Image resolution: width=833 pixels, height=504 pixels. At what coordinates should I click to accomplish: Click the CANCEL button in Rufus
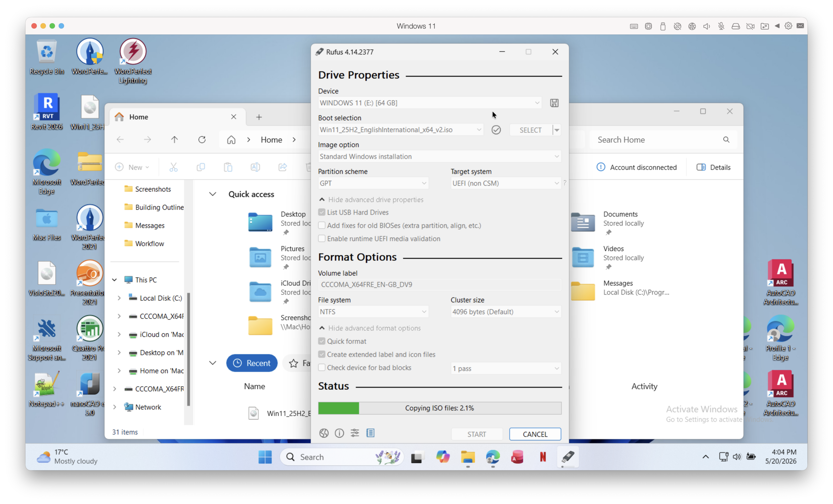535,434
